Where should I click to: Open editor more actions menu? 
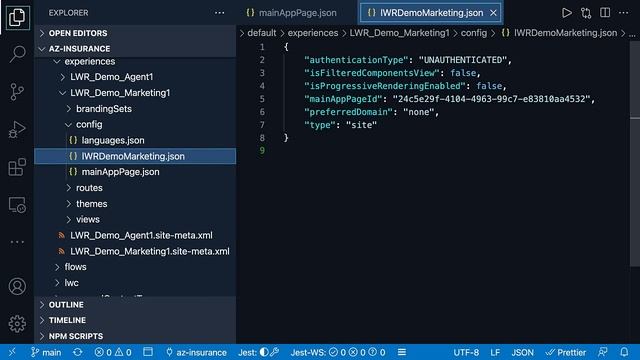pyautogui.click(x=623, y=13)
